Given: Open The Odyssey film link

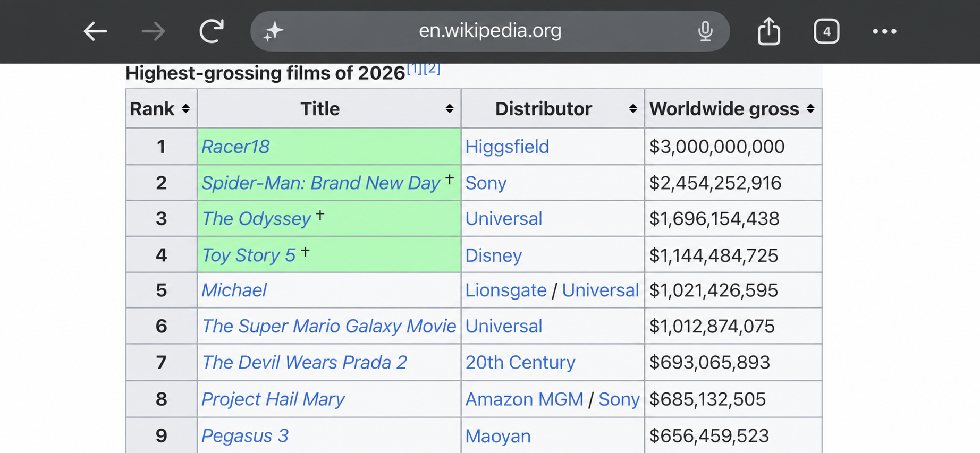Looking at the screenshot, I should click(256, 219).
